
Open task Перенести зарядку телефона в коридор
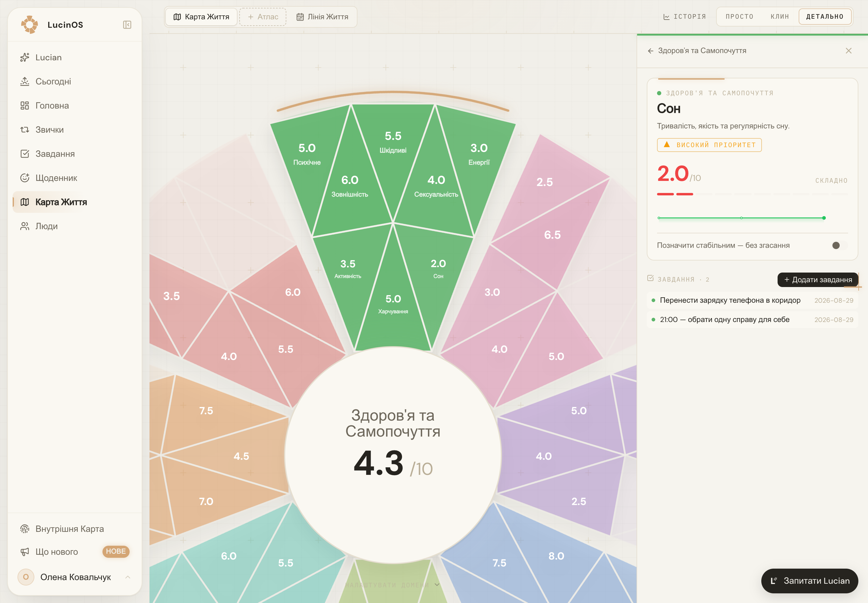752,300
